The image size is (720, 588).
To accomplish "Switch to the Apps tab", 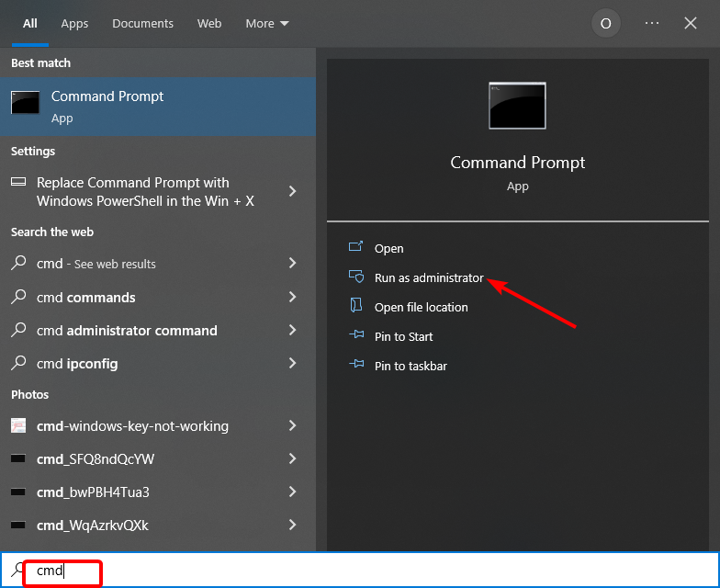I will (x=74, y=24).
